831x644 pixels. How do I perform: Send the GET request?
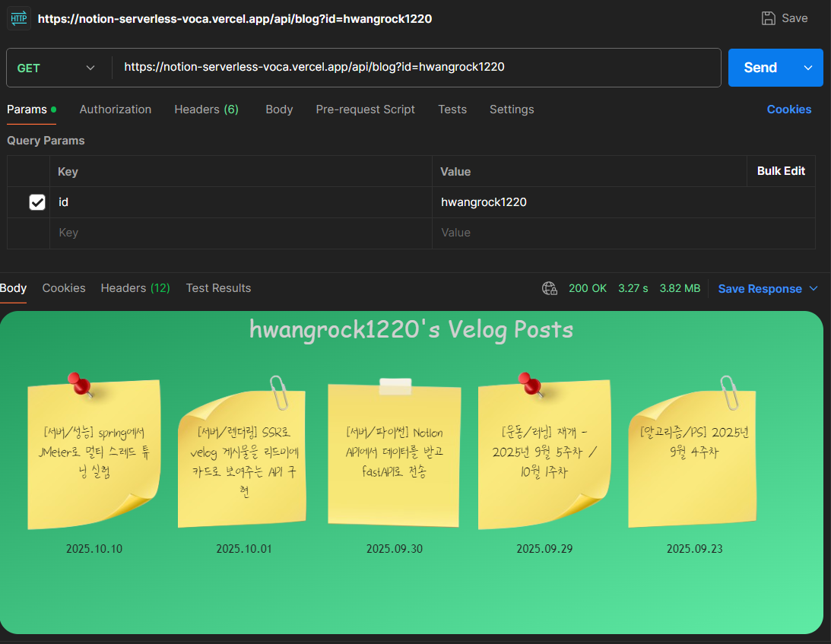pos(760,68)
